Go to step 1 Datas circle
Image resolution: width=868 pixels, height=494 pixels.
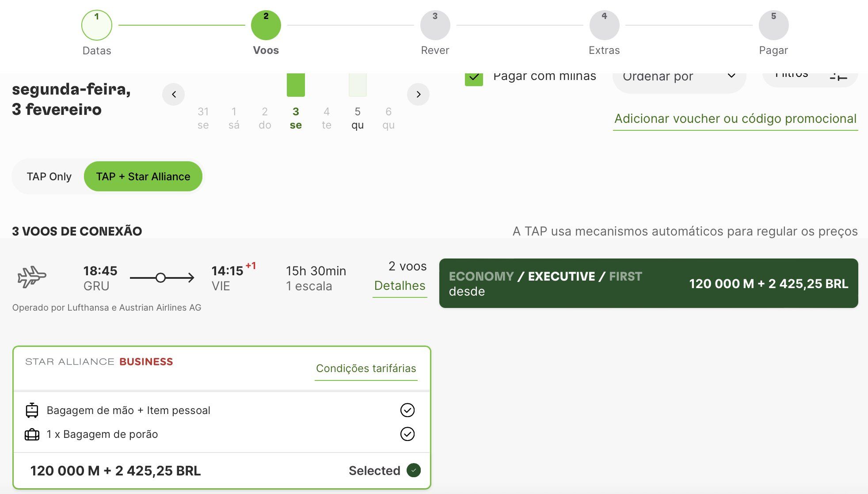point(96,25)
